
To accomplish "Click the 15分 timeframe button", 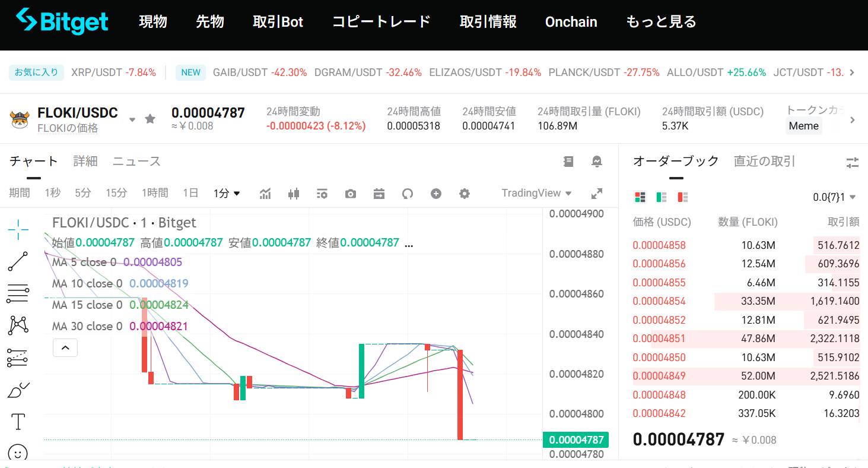I will (x=116, y=193).
